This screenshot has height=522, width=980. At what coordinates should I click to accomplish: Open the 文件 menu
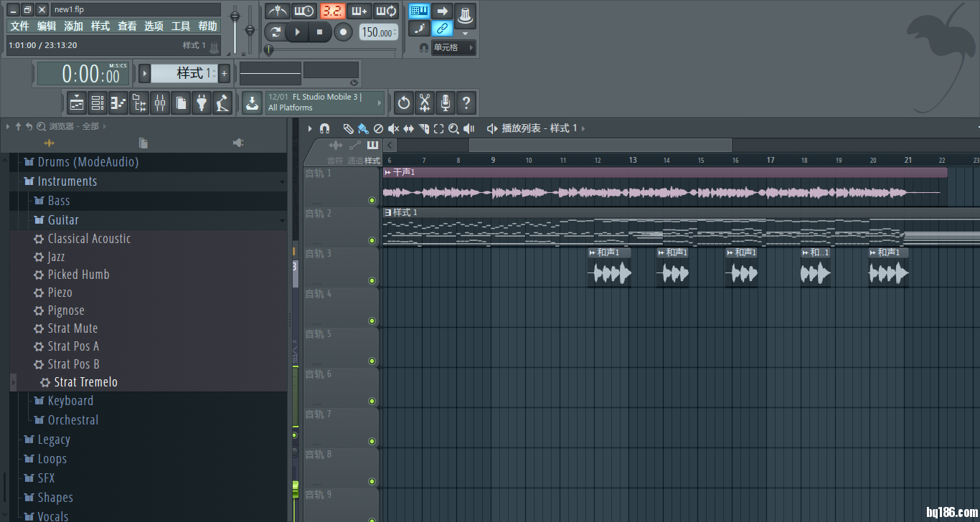pos(19,26)
